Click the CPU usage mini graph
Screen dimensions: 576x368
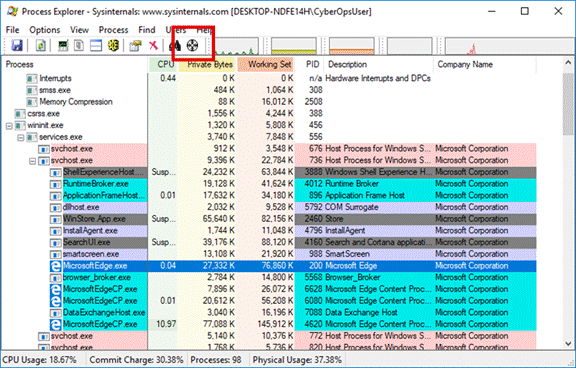pyautogui.click(x=236, y=46)
